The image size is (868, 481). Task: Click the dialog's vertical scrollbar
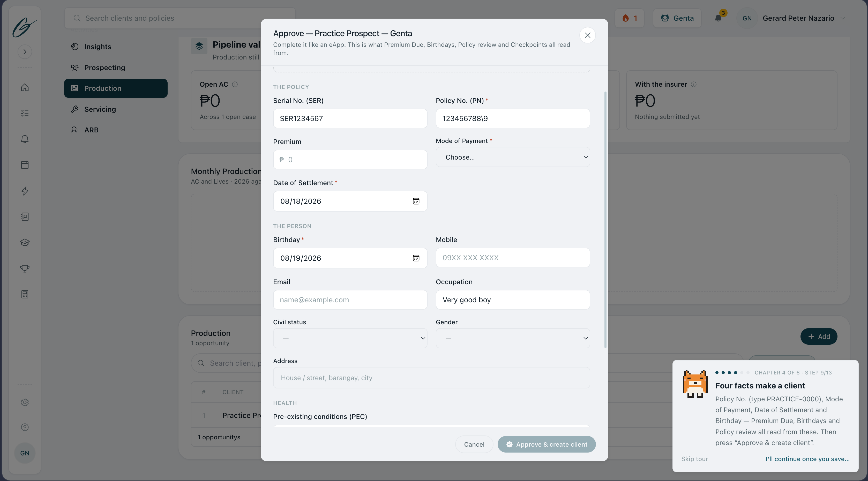605,220
